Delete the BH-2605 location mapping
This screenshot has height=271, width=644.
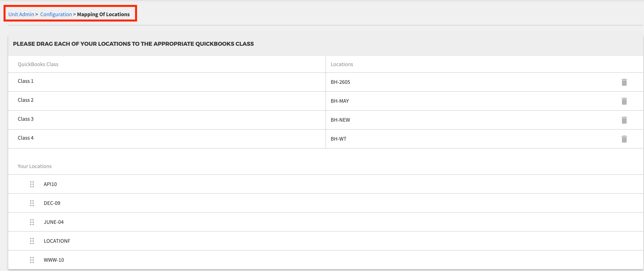624,82
